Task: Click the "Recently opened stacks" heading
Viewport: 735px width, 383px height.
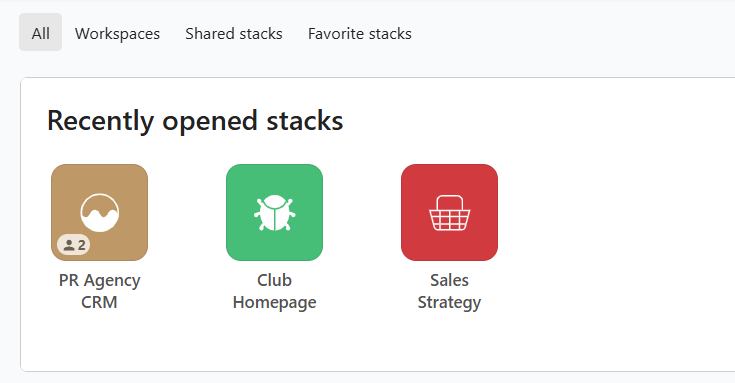Action: coord(195,121)
